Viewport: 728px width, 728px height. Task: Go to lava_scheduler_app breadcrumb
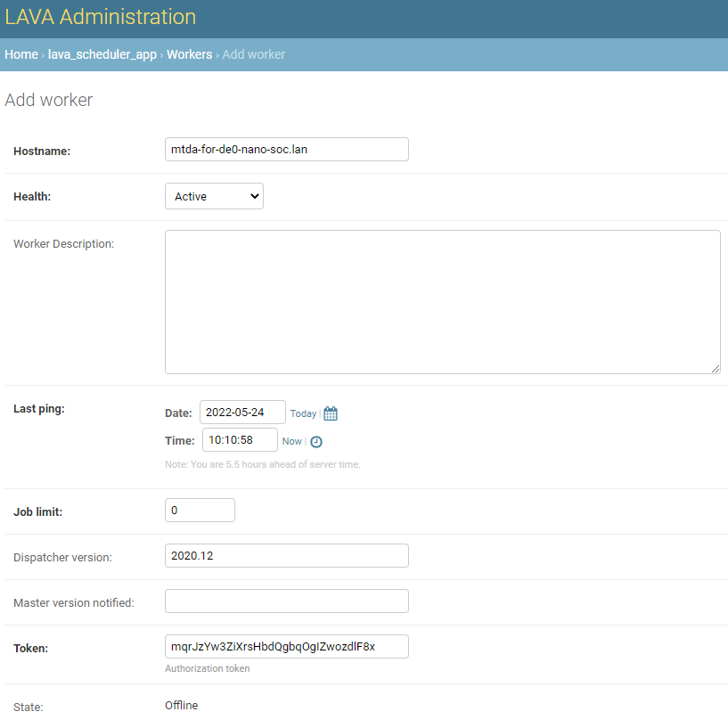(102, 54)
